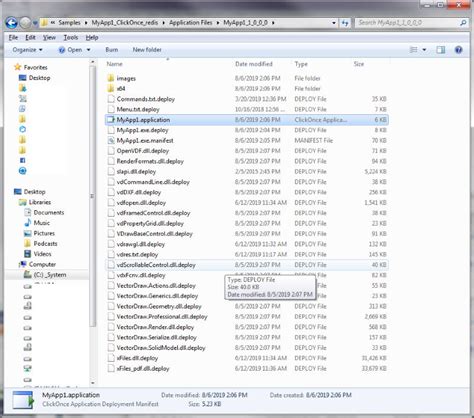Open the recent pages dropdown arrow
This screenshot has height=418, width=474.
(x=35, y=23)
